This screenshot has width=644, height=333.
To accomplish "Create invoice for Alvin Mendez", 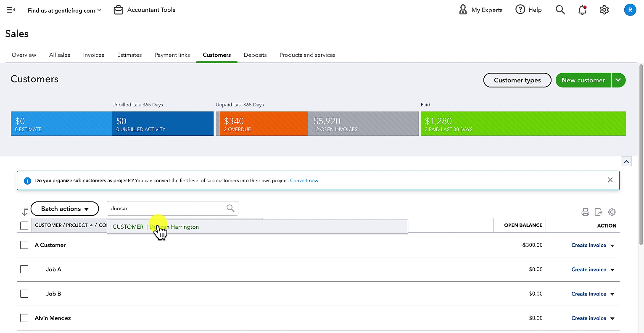I will tap(589, 318).
